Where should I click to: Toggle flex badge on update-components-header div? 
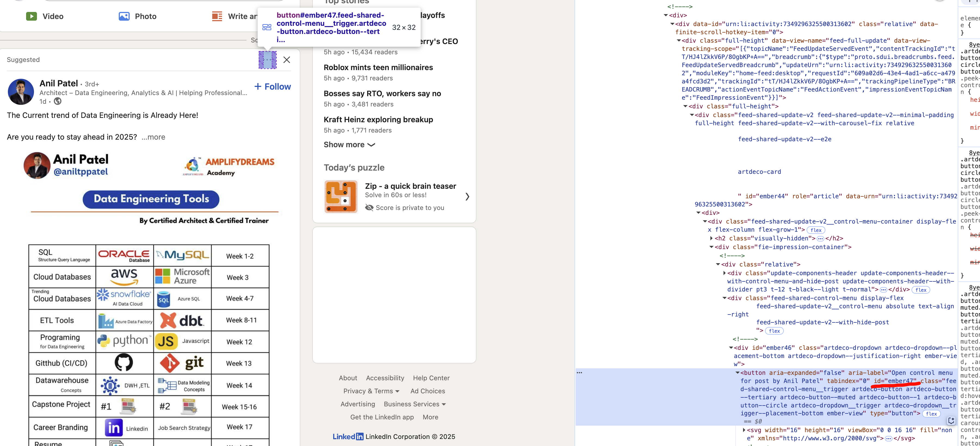(921, 290)
